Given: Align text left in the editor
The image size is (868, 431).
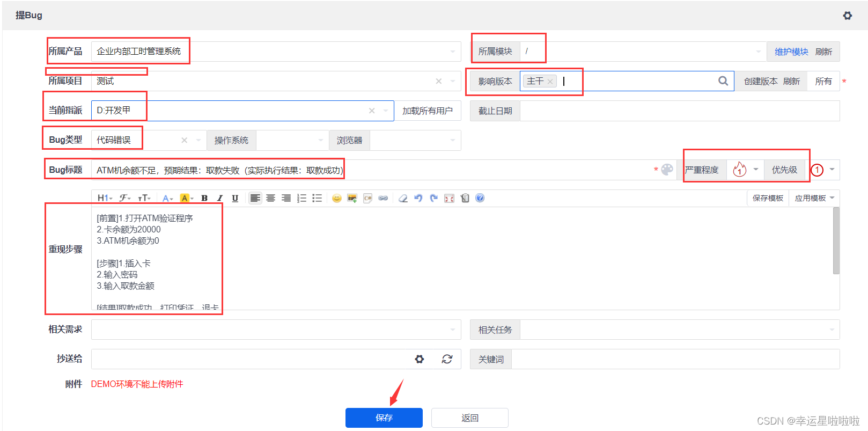Looking at the screenshot, I should tap(255, 198).
